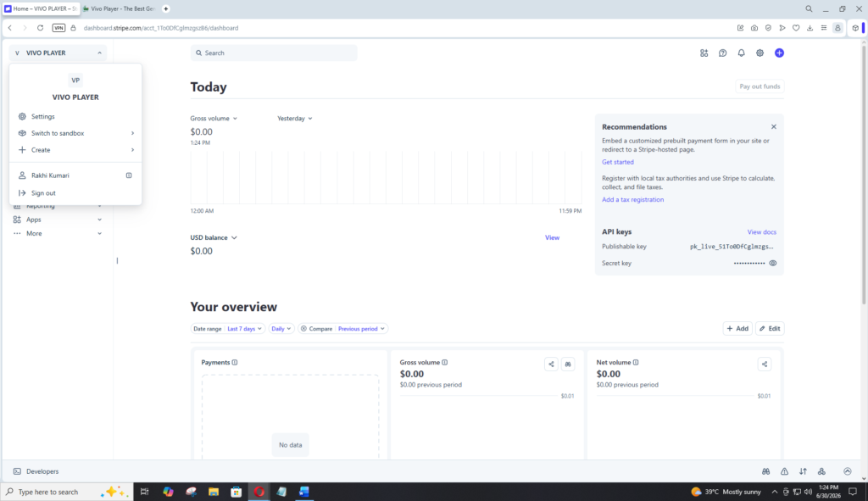The width and height of the screenshot is (868, 501).
Task: Click browser snapshot camera icon
Action: 754,28
